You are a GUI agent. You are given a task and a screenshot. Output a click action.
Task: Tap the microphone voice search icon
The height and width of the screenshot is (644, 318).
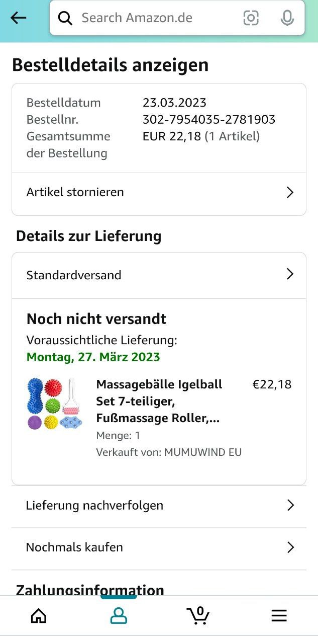(x=287, y=18)
